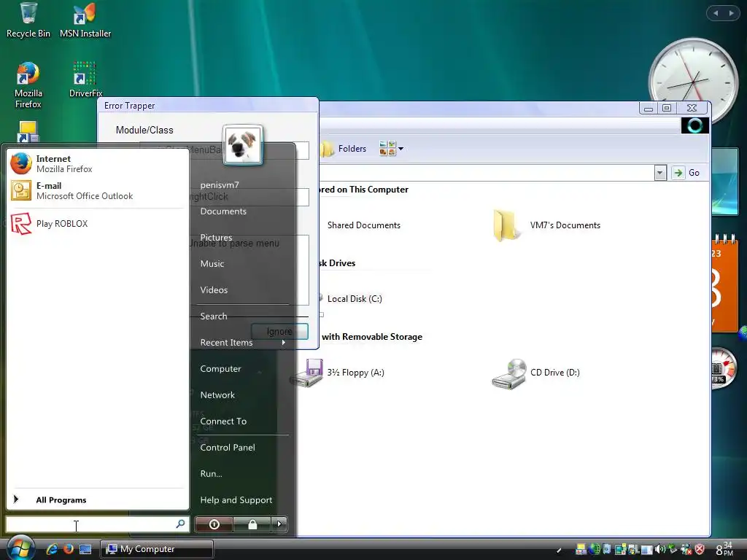Launch Play ROBLOX from the Start menu

pyautogui.click(x=98, y=224)
